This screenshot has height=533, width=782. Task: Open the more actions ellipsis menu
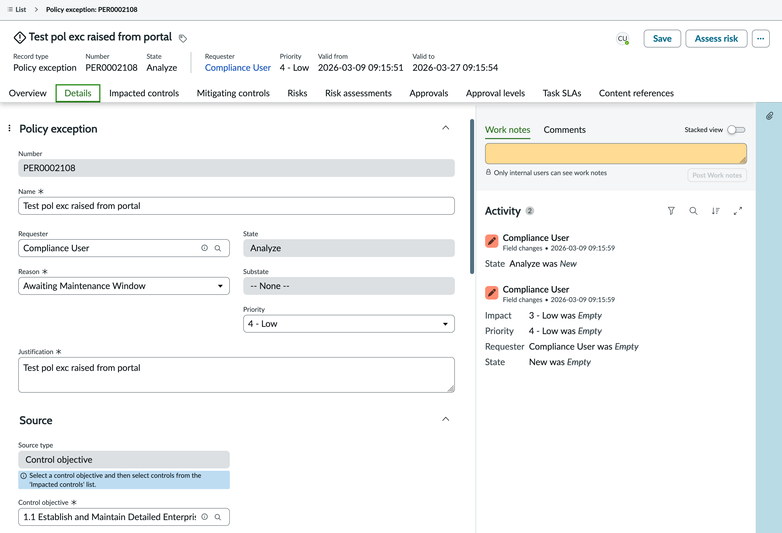click(x=760, y=39)
